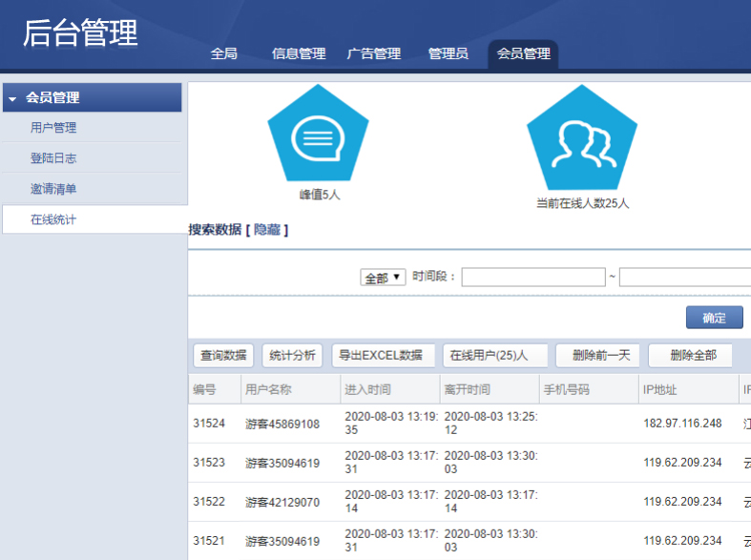Switch to the 全局 tab
This screenshot has height=560, width=751.
[223, 53]
